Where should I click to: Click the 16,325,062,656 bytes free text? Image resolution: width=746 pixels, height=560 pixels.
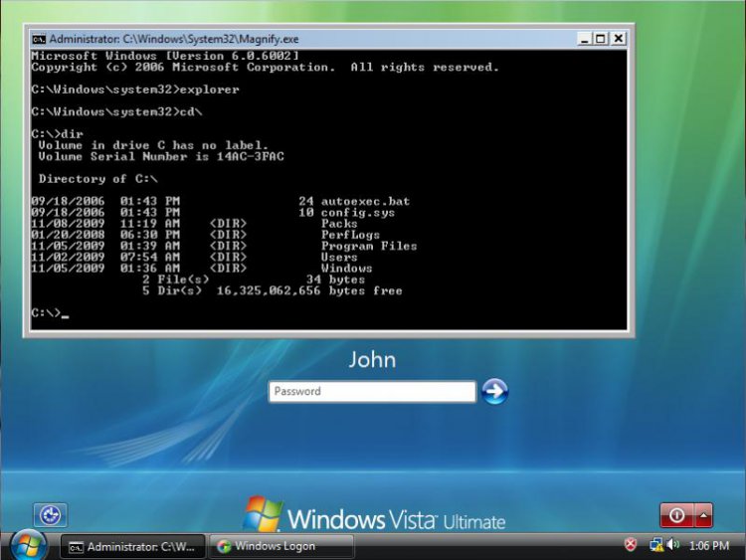(x=309, y=290)
